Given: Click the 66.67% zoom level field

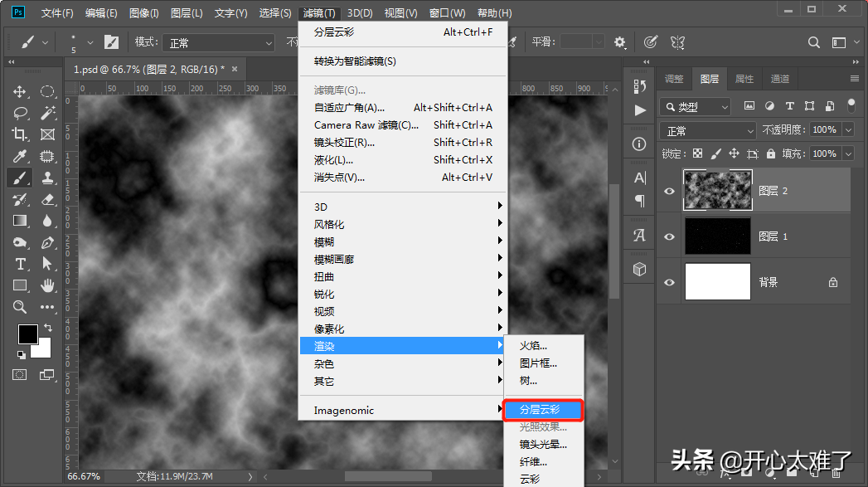Looking at the screenshot, I should pyautogui.click(x=84, y=476).
